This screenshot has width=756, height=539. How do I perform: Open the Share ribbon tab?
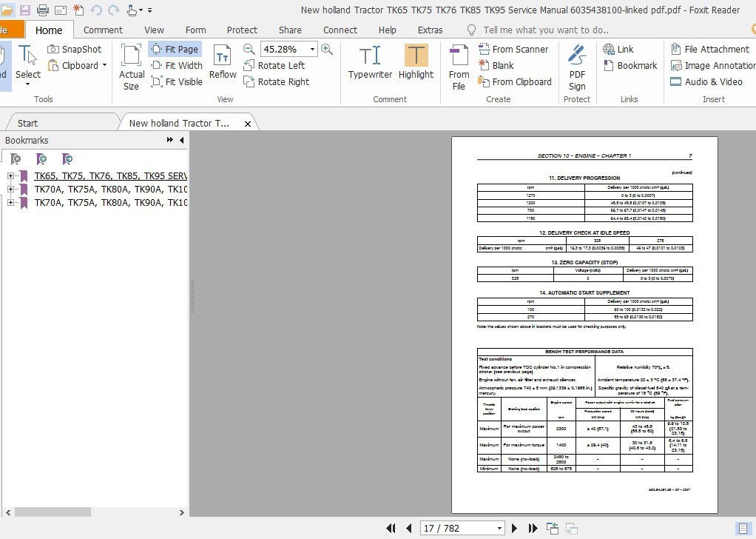click(290, 30)
